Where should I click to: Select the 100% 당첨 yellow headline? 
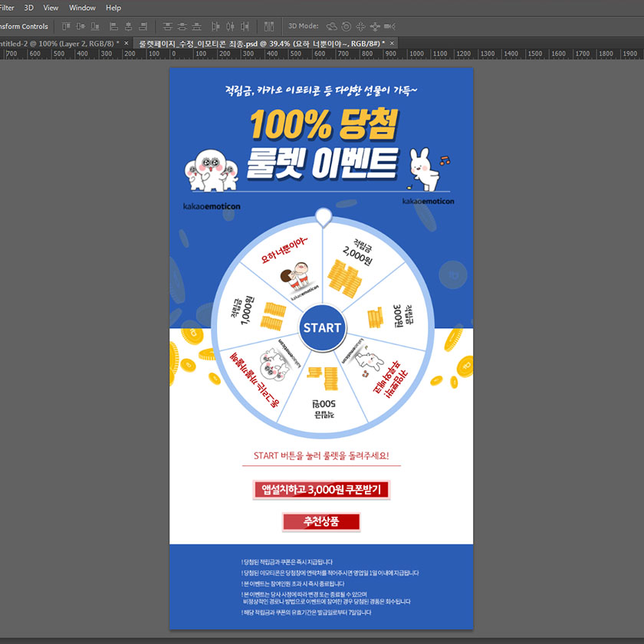(x=324, y=123)
